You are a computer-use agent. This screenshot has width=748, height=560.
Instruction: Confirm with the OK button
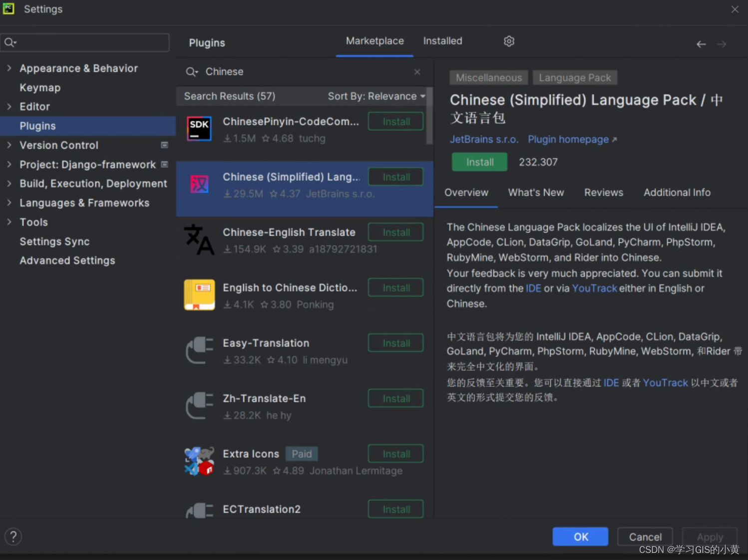pyautogui.click(x=580, y=537)
